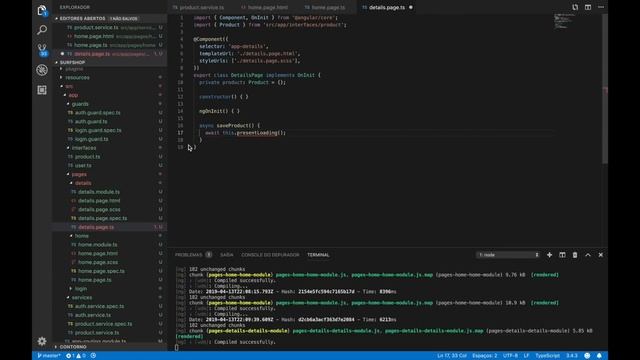640x360 pixels.
Task: Open product.service.spec.ts in file tree
Action: tap(103, 324)
